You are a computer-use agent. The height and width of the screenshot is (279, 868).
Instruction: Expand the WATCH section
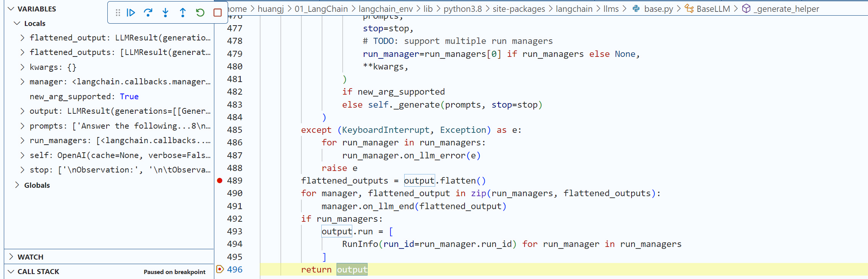point(11,257)
